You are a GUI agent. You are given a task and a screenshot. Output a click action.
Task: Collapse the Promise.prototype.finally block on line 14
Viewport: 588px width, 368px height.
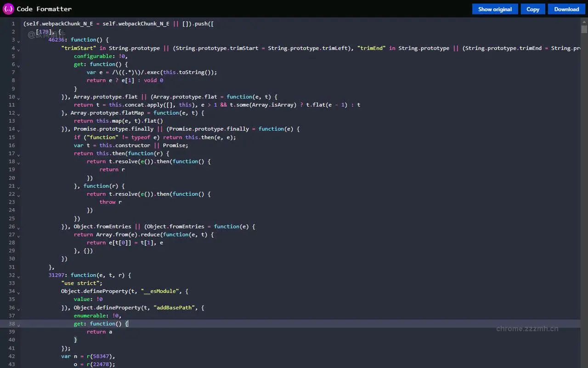18,131
